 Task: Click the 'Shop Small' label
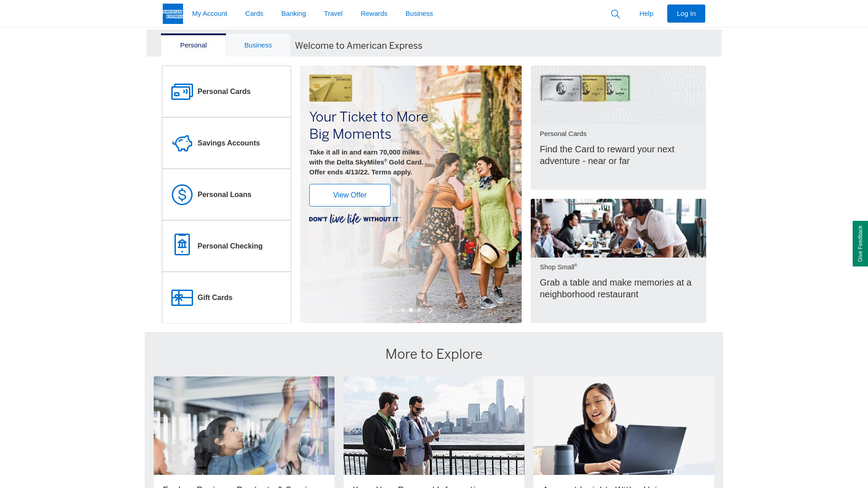[x=558, y=267]
